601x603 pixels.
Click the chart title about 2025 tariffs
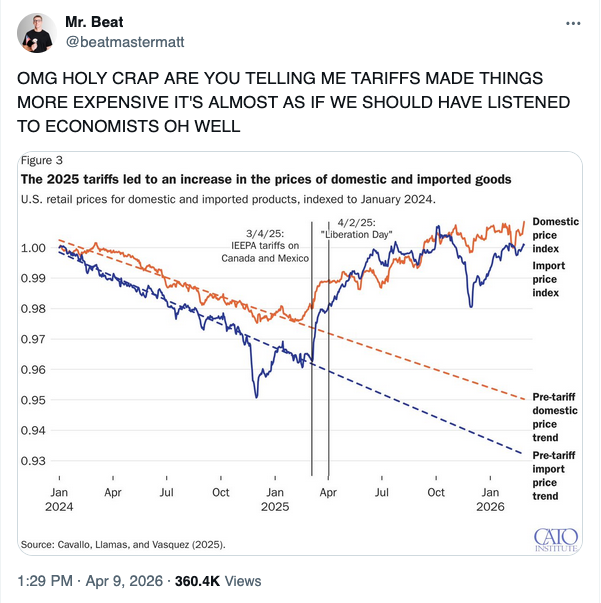click(266, 179)
